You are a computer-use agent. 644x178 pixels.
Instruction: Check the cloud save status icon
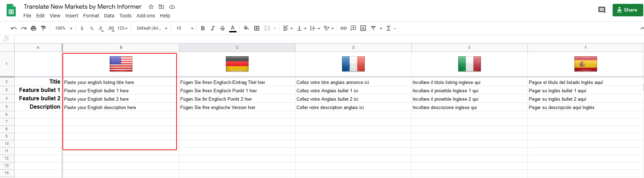[172, 7]
